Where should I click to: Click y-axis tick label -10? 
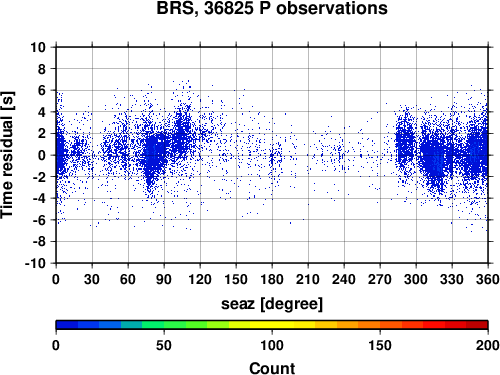coord(36,263)
